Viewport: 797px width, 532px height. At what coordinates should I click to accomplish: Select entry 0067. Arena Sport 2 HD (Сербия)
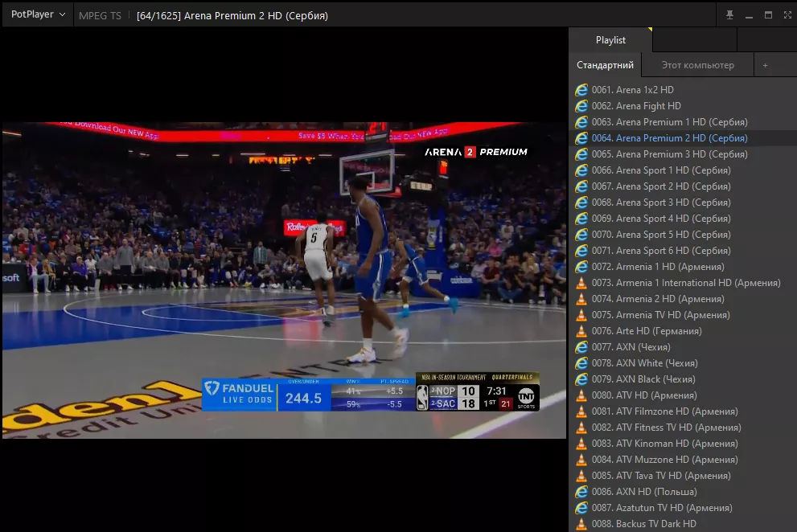click(683, 186)
